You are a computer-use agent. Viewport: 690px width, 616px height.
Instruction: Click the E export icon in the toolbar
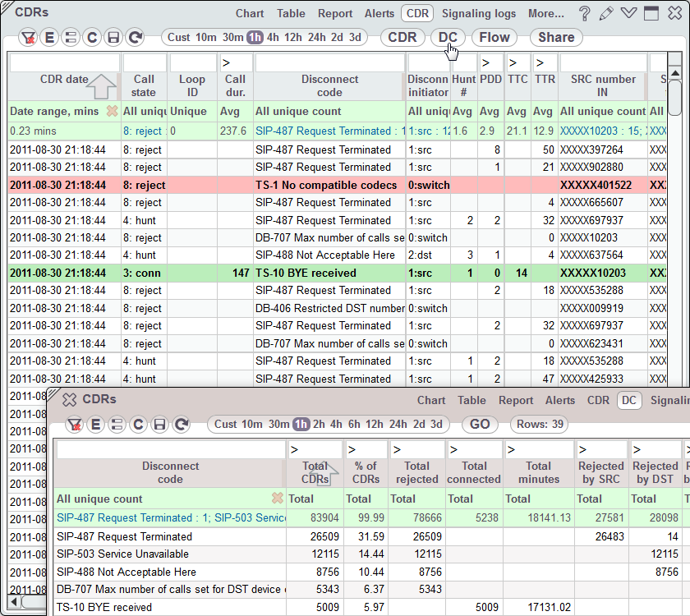pos(51,37)
